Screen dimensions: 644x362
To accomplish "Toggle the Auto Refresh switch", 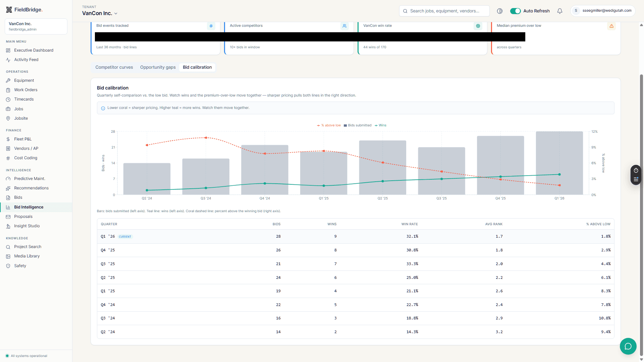I will (515, 11).
